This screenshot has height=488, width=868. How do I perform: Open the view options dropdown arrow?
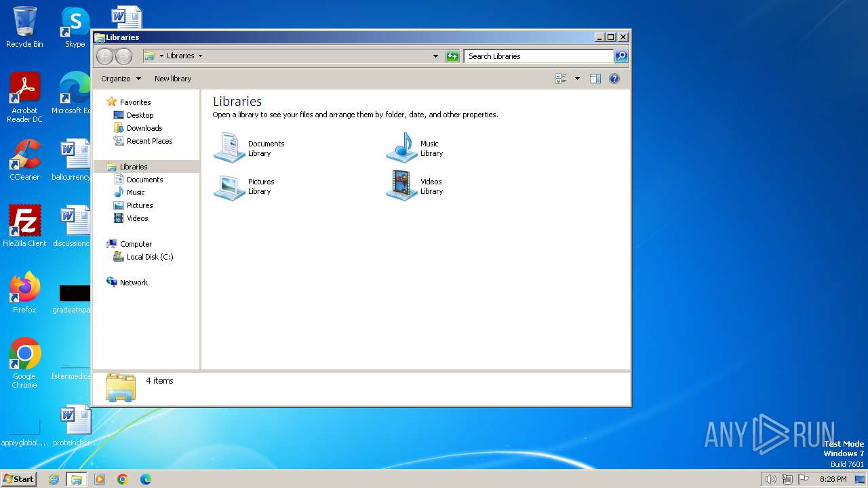(577, 79)
